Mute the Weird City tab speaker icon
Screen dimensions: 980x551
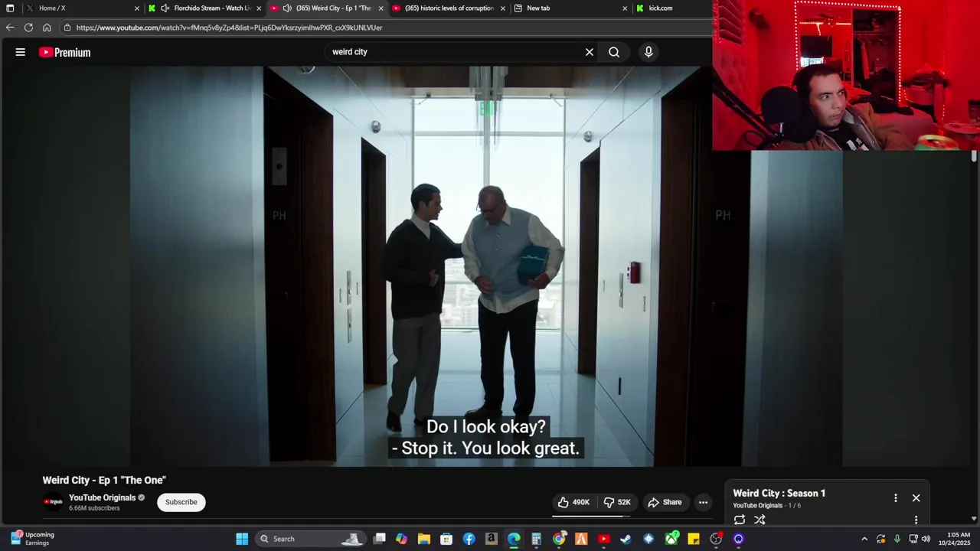coord(287,8)
